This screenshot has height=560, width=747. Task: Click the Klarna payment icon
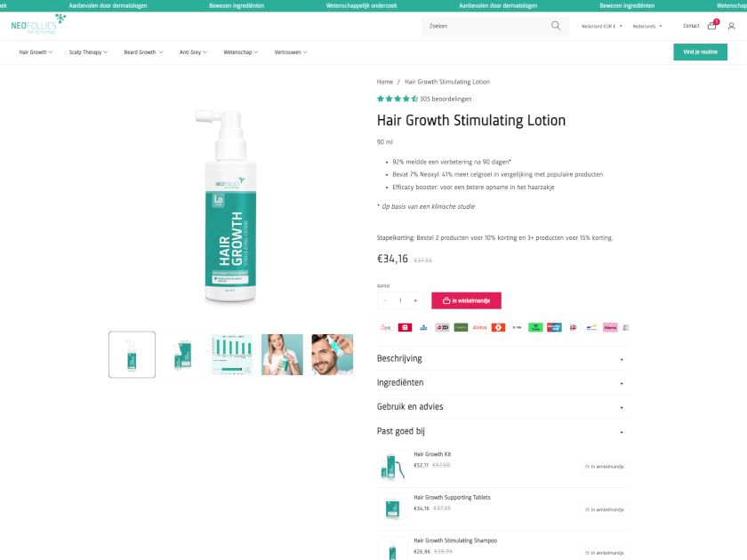click(610, 327)
